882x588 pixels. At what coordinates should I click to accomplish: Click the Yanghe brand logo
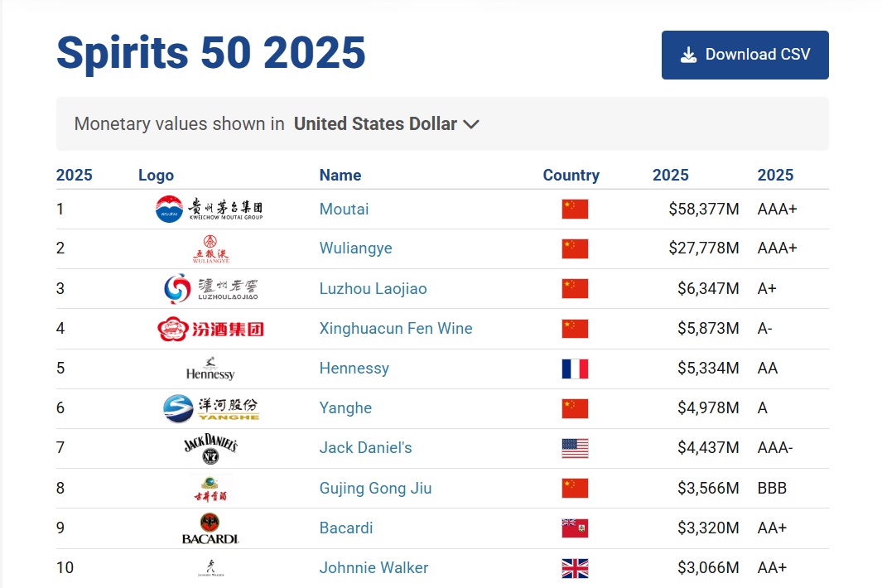pyautogui.click(x=210, y=408)
